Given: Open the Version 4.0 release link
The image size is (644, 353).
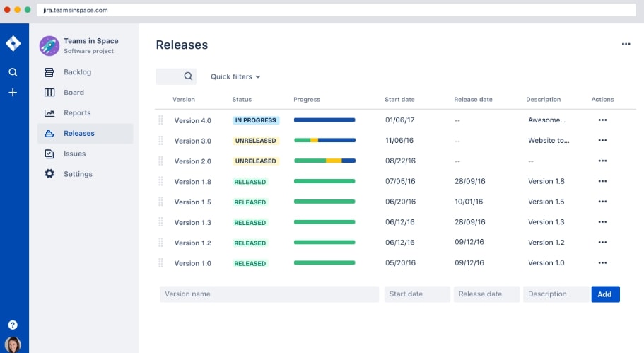Looking at the screenshot, I should pos(192,120).
